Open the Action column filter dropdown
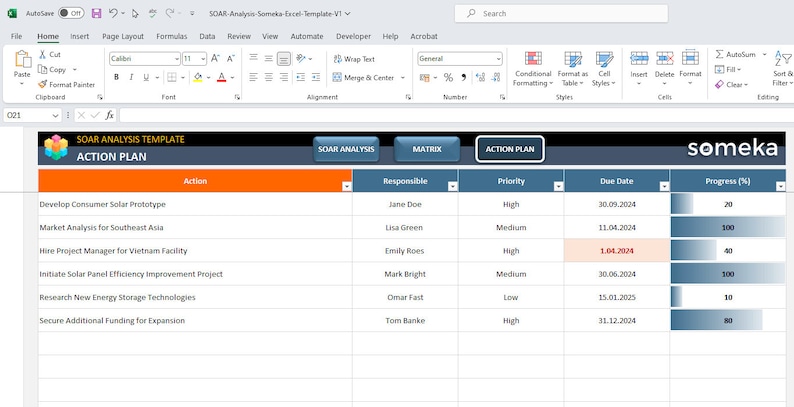 pyautogui.click(x=346, y=187)
